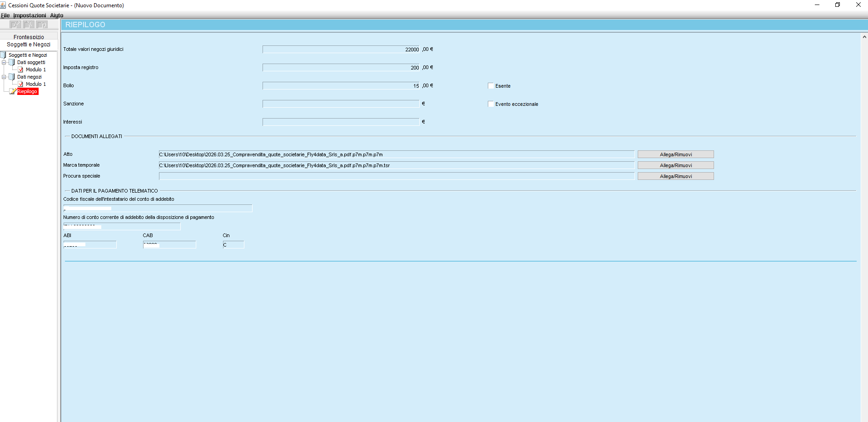Image resolution: width=868 pixels, height=422 pixels.
Task: Click checkmark icon of Modulo 1 under Dati soggetti
Action: point(20,70)
